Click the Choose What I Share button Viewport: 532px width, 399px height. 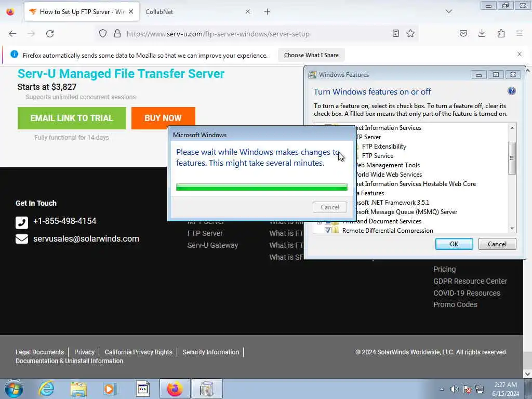click(311, 55)
